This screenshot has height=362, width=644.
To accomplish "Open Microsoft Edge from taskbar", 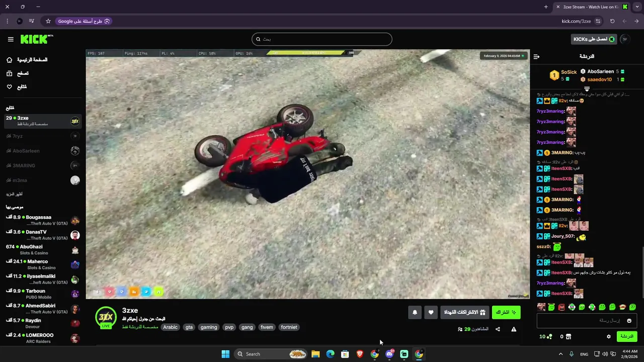I will point(330,354).
